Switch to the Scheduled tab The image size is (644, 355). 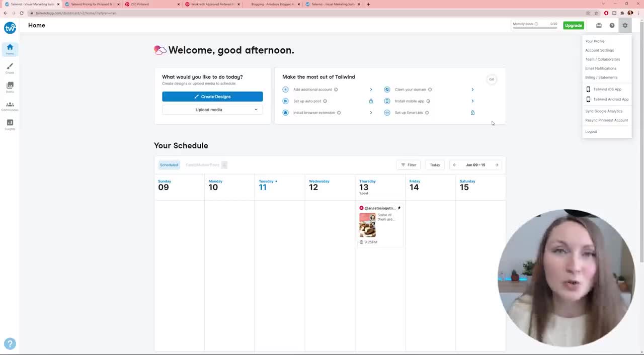point(169,165)
